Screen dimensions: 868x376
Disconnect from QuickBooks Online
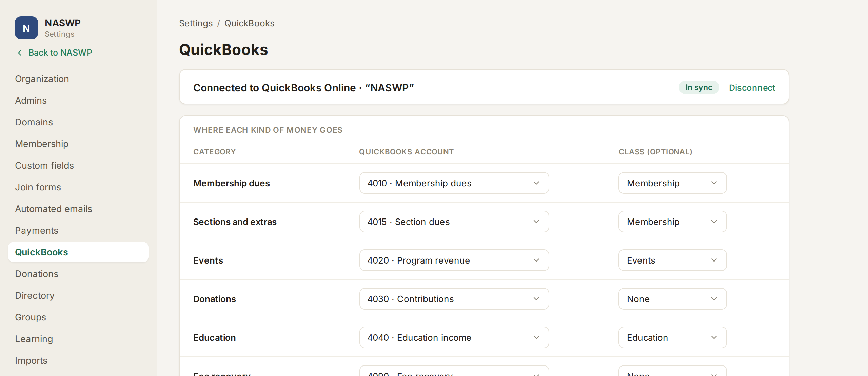pyautogui.click(x=752, y=88)
